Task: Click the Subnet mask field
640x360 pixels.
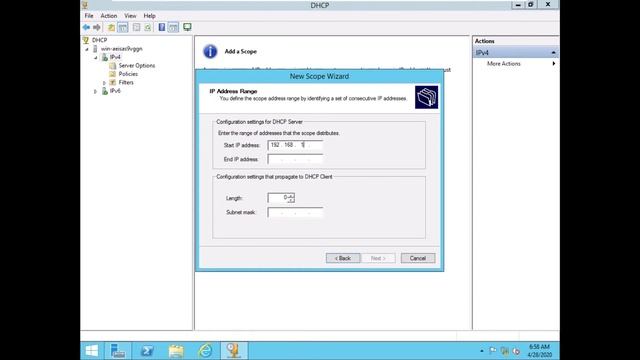Action: pyautogui.click(x=295, y=212)
